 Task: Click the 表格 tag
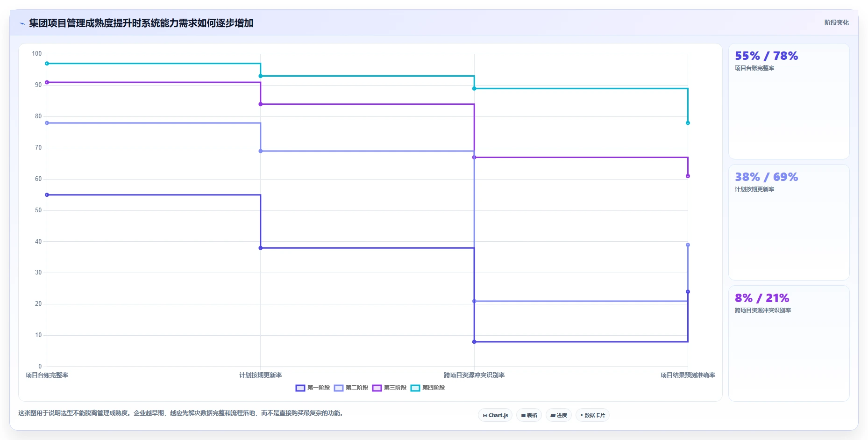(529, 415)
